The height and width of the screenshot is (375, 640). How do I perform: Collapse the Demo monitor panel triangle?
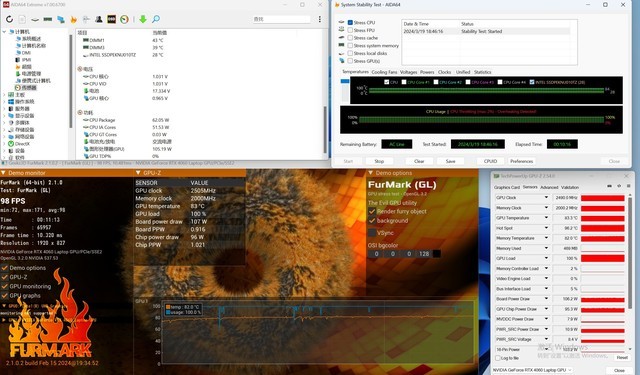(3, 173)
